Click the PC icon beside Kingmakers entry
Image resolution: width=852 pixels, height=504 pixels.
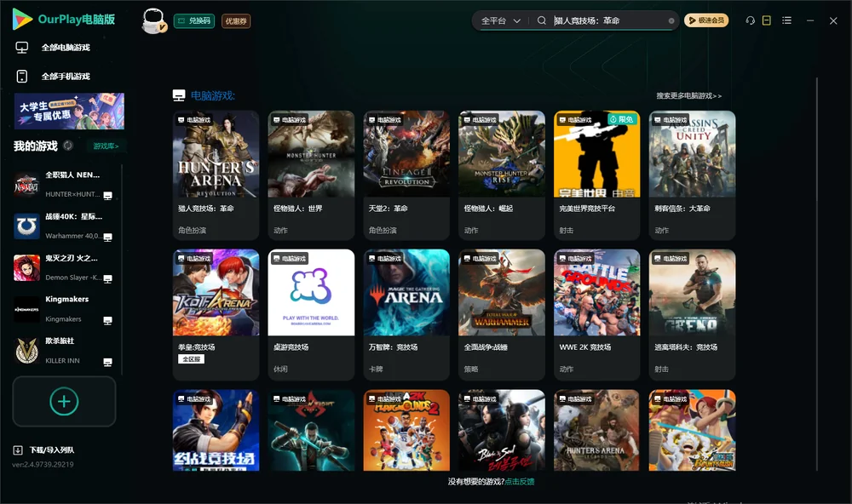coord(107,320)
